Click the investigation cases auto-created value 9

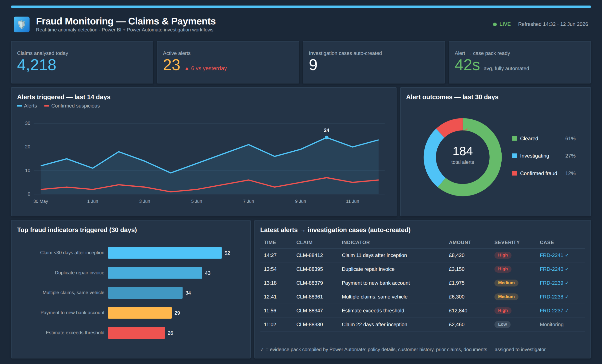pyautogui.click(x=313, y=65)
